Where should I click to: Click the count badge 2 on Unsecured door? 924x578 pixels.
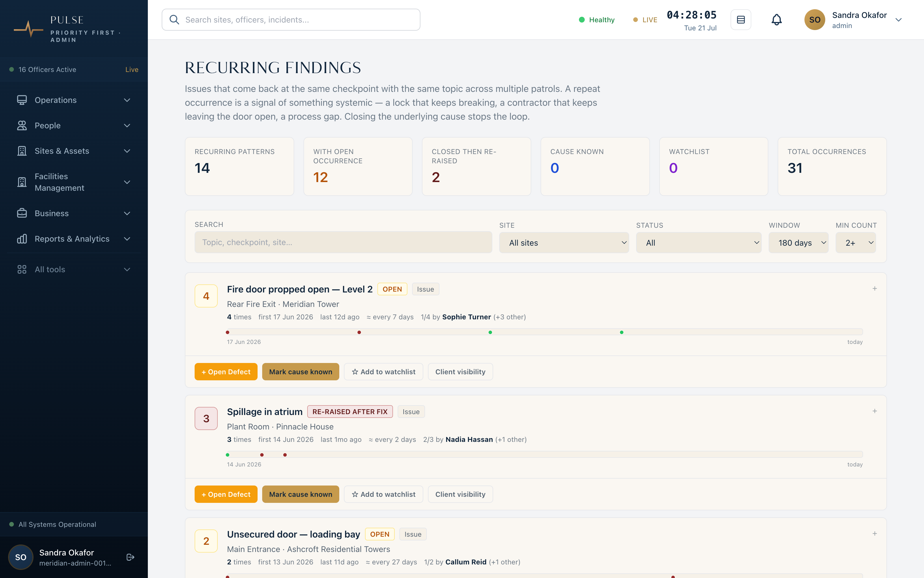click(206, 541)
